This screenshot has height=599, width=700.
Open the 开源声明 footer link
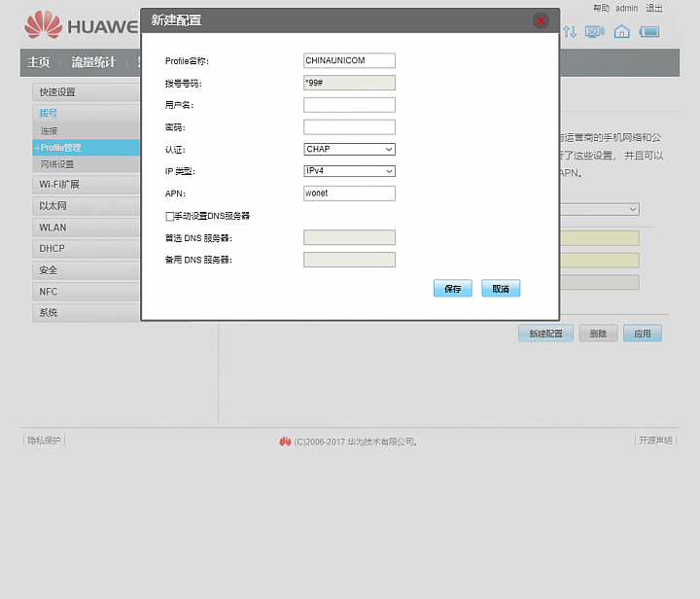tap(655, 440)
